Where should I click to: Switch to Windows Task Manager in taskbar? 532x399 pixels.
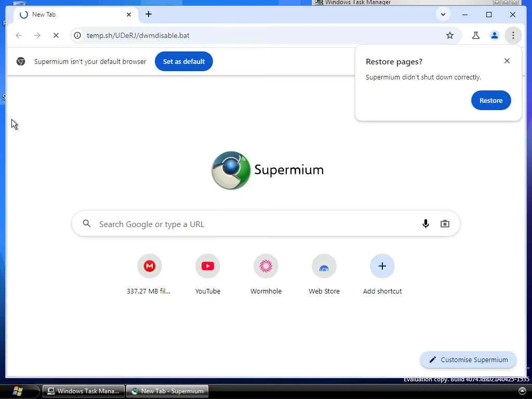tap(84, 391)
